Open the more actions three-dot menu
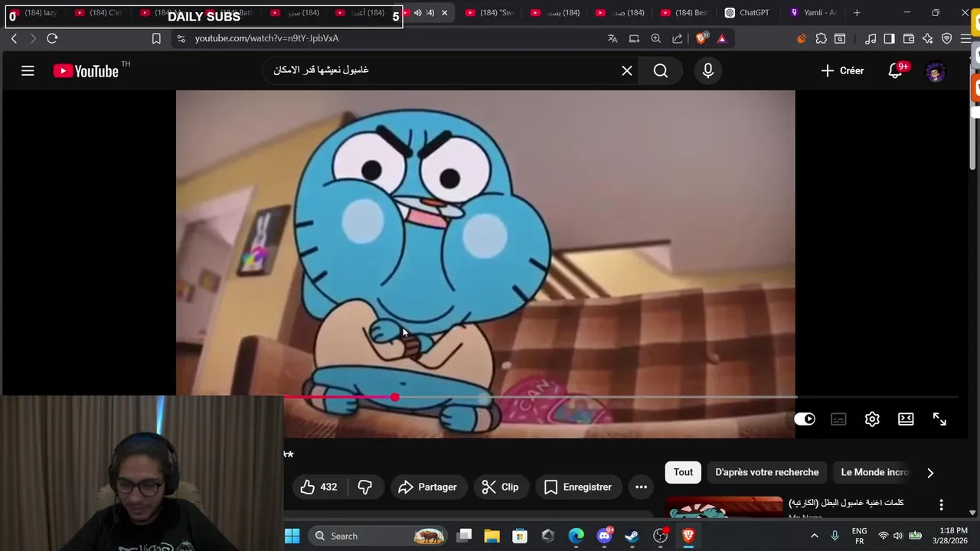The image size is (980, 551). [641, 487]
